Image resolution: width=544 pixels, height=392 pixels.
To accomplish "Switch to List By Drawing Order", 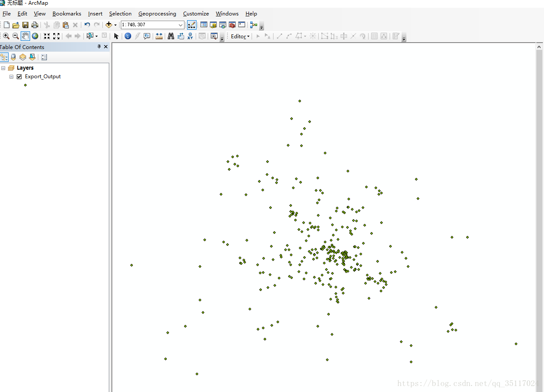I will click(4, 57).
